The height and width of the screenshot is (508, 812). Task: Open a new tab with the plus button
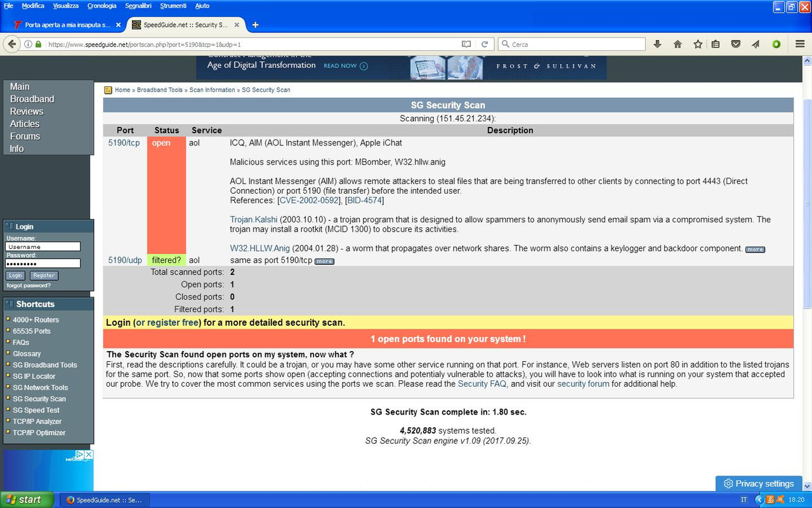[x=255, y=25]
